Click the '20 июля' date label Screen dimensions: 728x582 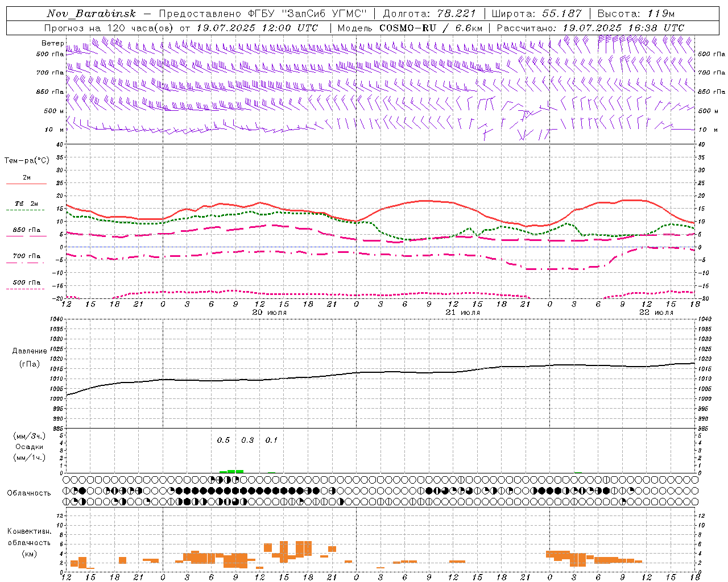[270, 313]
